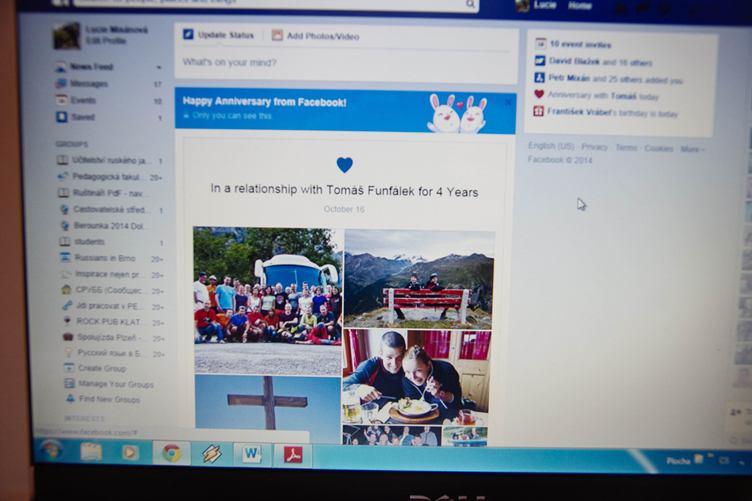Click the red heart Anniversary icon
This screenshot has height=501, width=752.
[x=539, y=94]
